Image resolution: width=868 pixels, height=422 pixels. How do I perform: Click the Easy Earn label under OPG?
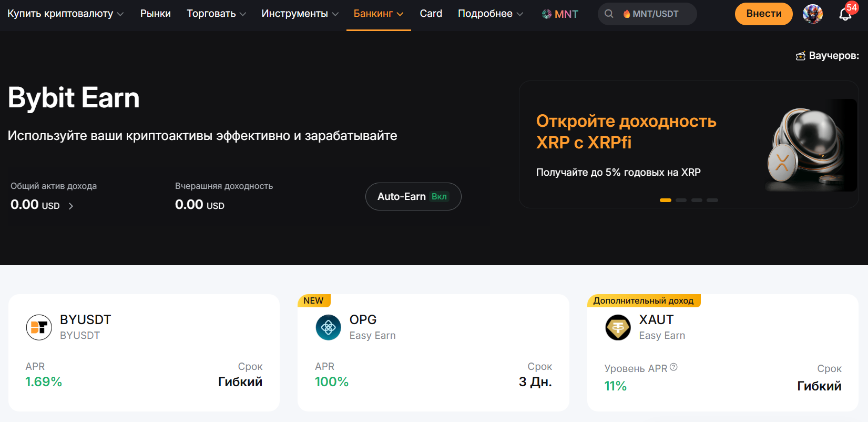(x=373, y=336)
